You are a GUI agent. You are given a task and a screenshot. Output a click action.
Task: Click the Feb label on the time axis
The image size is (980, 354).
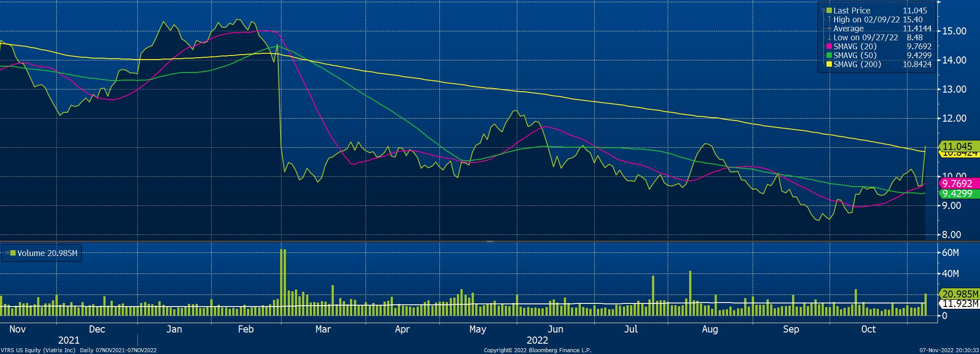(246, 329)
